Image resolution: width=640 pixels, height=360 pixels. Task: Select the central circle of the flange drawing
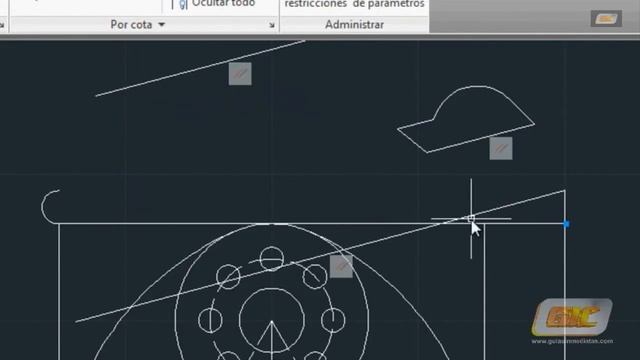(272, 320)
